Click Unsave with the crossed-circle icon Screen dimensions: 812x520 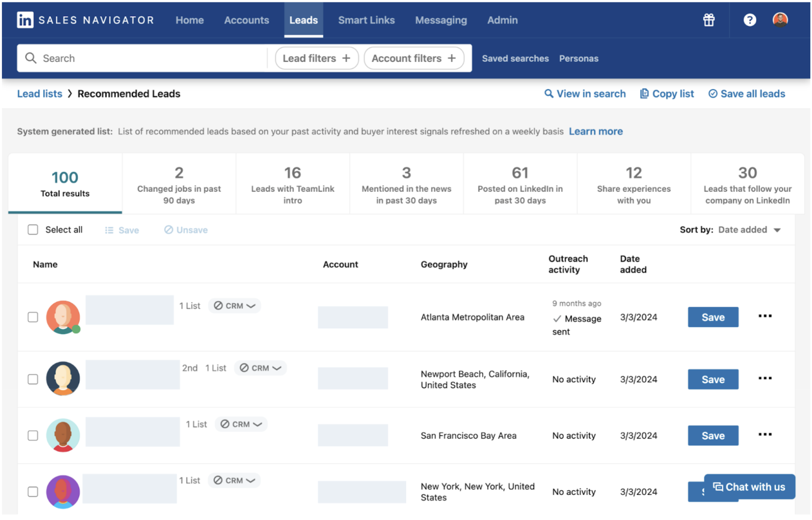186,230
